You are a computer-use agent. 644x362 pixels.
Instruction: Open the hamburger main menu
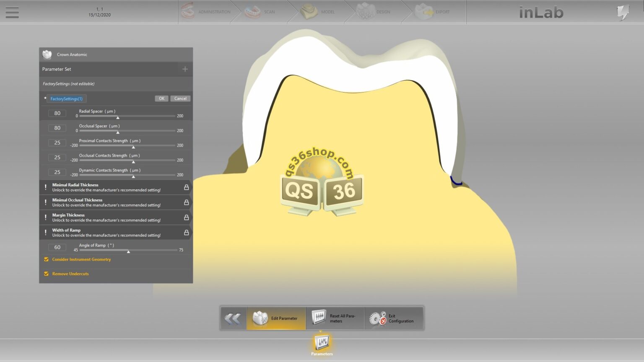(12, 12)
